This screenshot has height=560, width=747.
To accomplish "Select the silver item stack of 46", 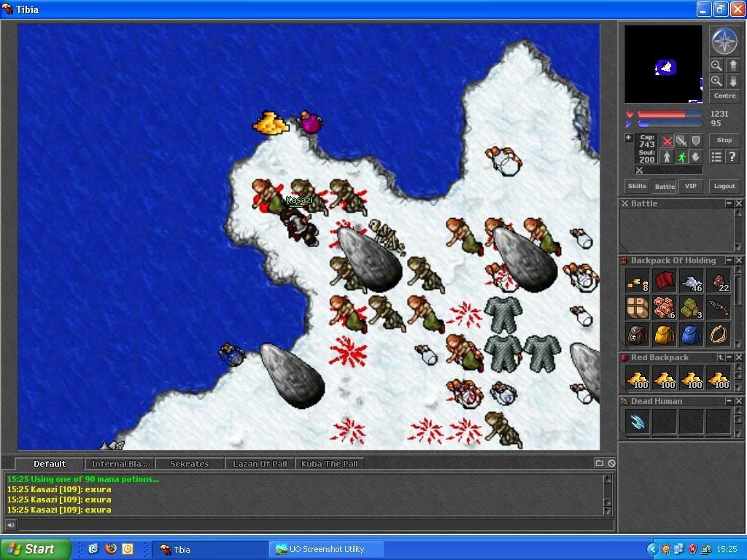I will [692, 282].
